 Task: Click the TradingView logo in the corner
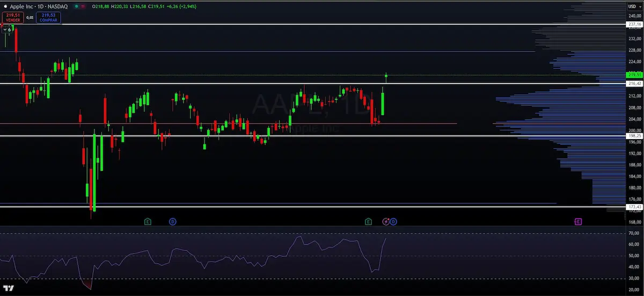[8, 288]
